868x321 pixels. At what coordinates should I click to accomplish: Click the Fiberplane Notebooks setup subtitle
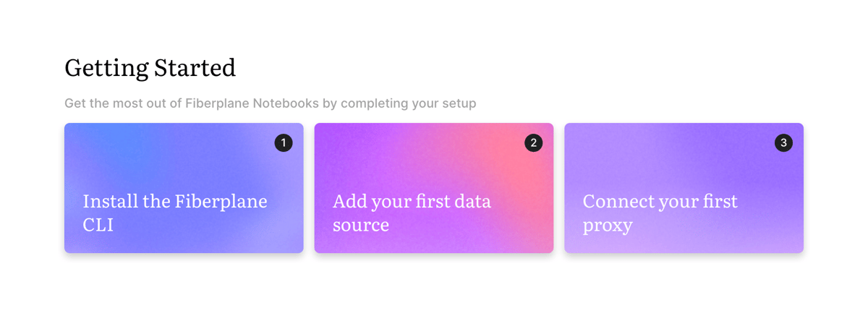coord(270,103)
